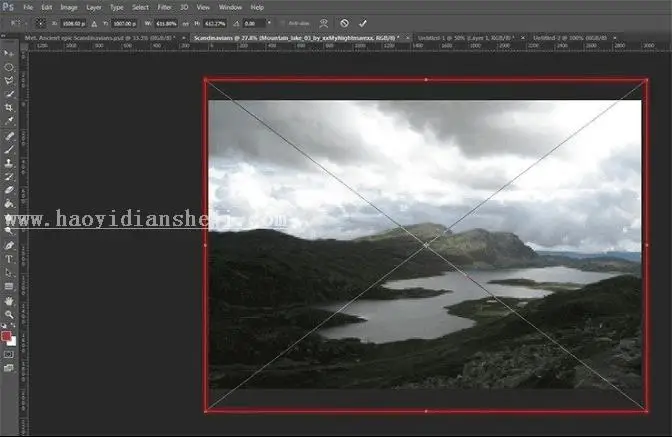The image size is (672, 437).
Task: Select the Crop tool
Action: click(x=9, y=108)
